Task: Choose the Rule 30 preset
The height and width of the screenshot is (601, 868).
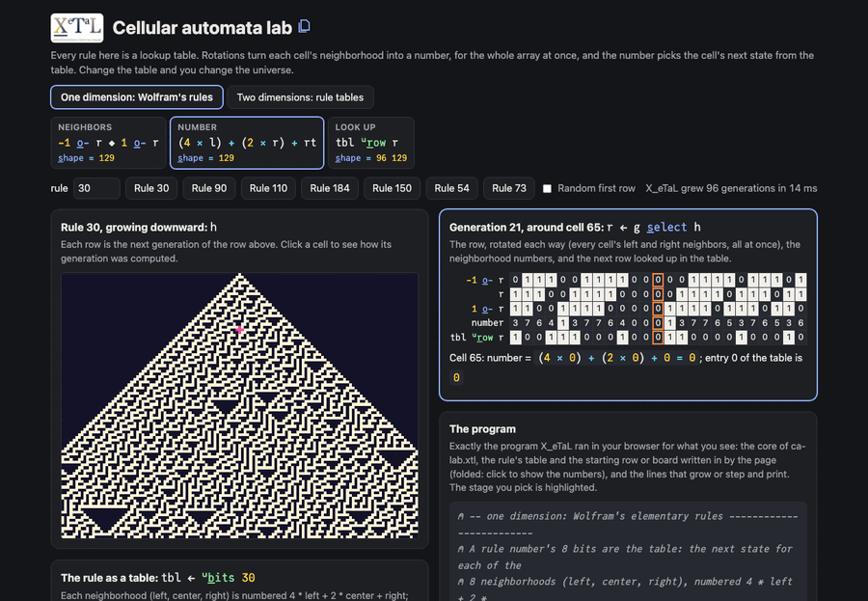Action: (x=151, y=188)
